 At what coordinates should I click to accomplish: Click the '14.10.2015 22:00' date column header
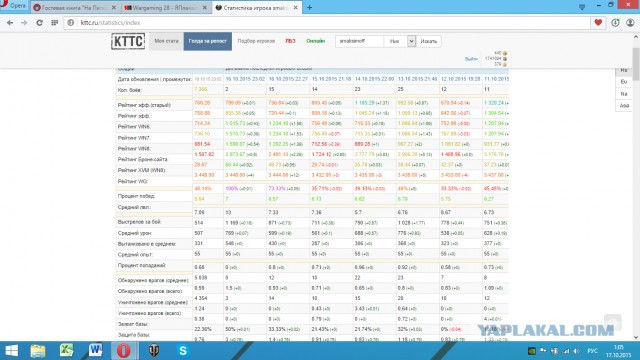(x=374, y=79)
